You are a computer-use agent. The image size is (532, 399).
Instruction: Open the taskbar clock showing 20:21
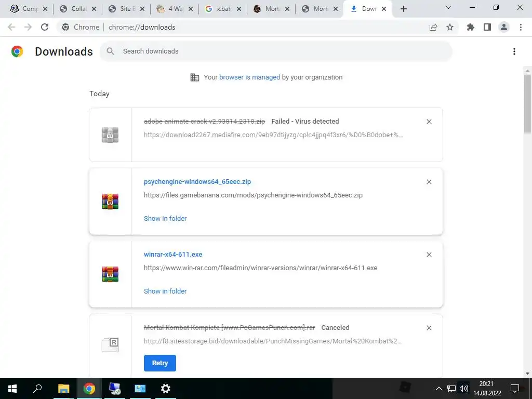click(487, 389)
